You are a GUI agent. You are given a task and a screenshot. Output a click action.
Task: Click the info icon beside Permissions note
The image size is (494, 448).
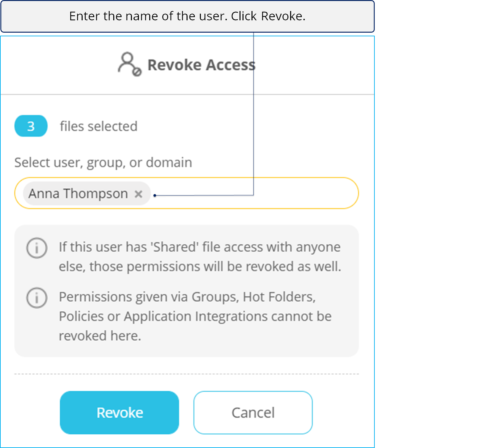click(x=37, y=297)
